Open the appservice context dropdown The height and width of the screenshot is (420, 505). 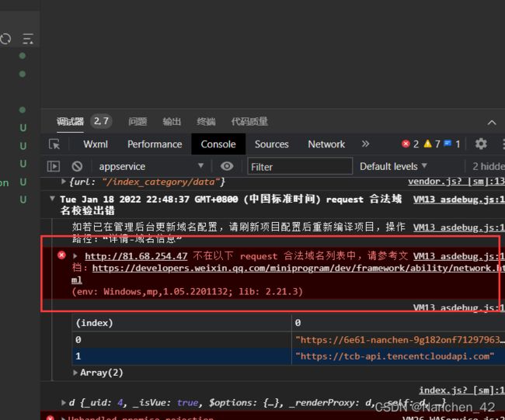pos(151,166)
